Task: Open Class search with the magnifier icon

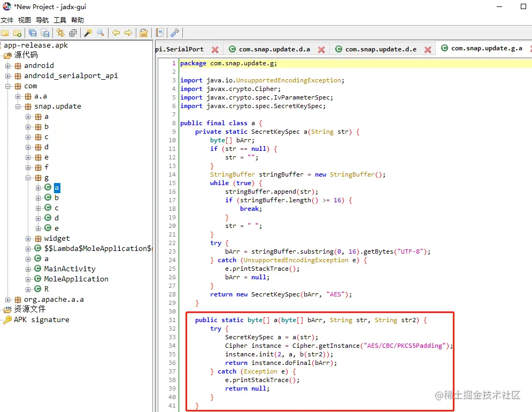Action: pos(101,33)
